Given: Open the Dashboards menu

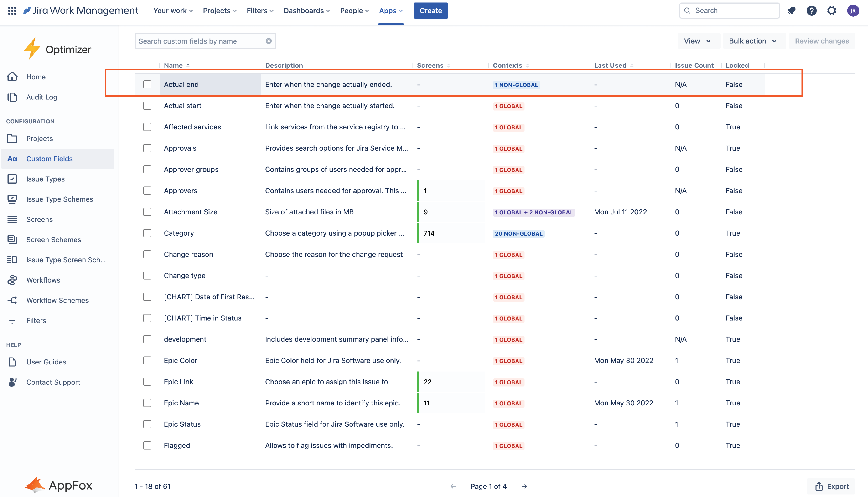Looking at the screenshot, I should click(x=306, y=11).
